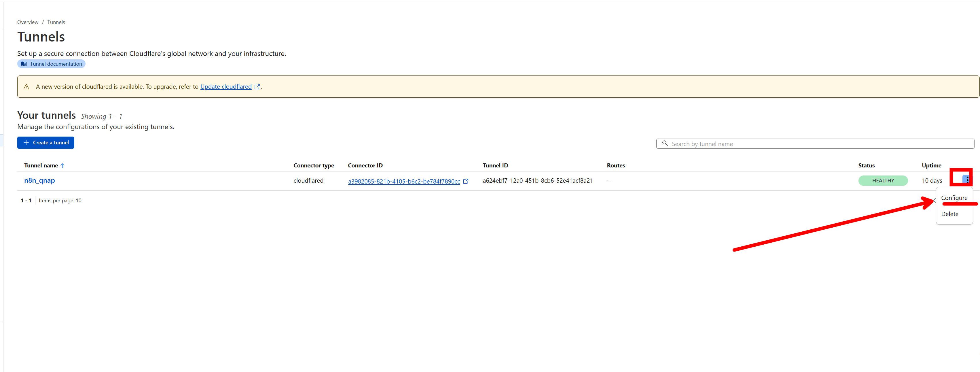Click the book icon on Tunnel documentation badge
Image resolution: width=980 pixels, height=372 pixels.
pos(24,64)
